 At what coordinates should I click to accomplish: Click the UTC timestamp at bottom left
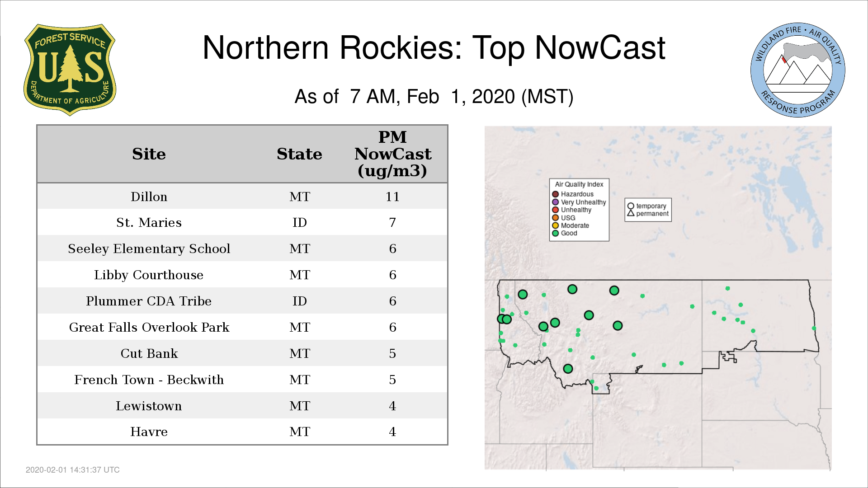[x=73, y=470]
